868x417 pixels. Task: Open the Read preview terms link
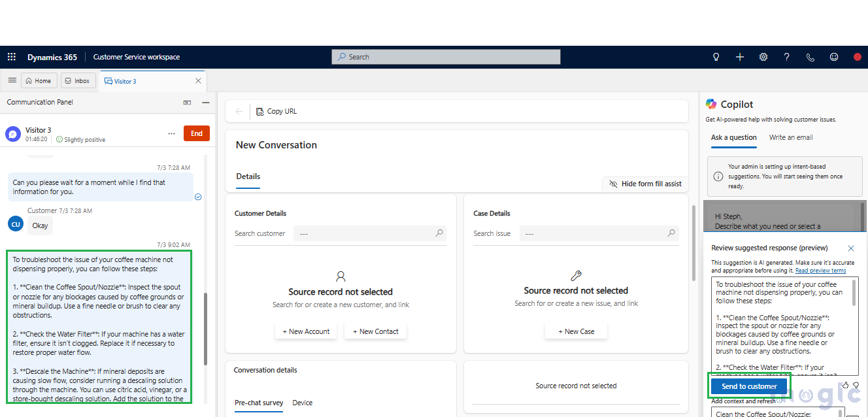click(x=820, y=271)
